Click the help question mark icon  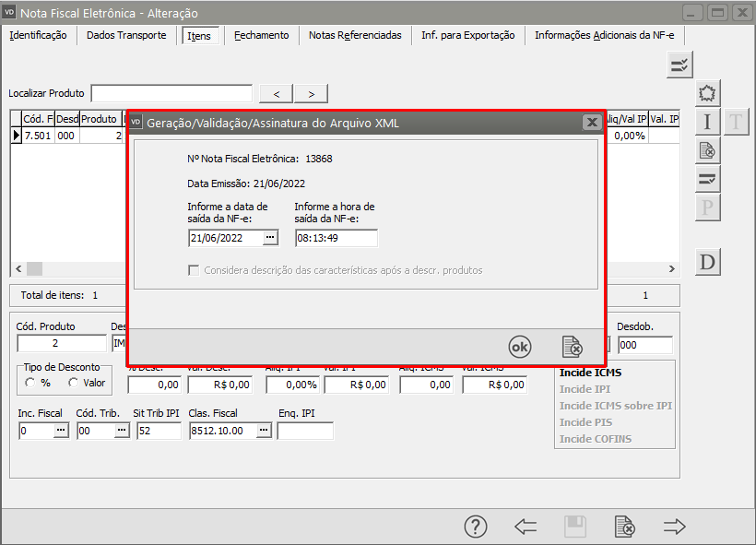tap(475, 527)
